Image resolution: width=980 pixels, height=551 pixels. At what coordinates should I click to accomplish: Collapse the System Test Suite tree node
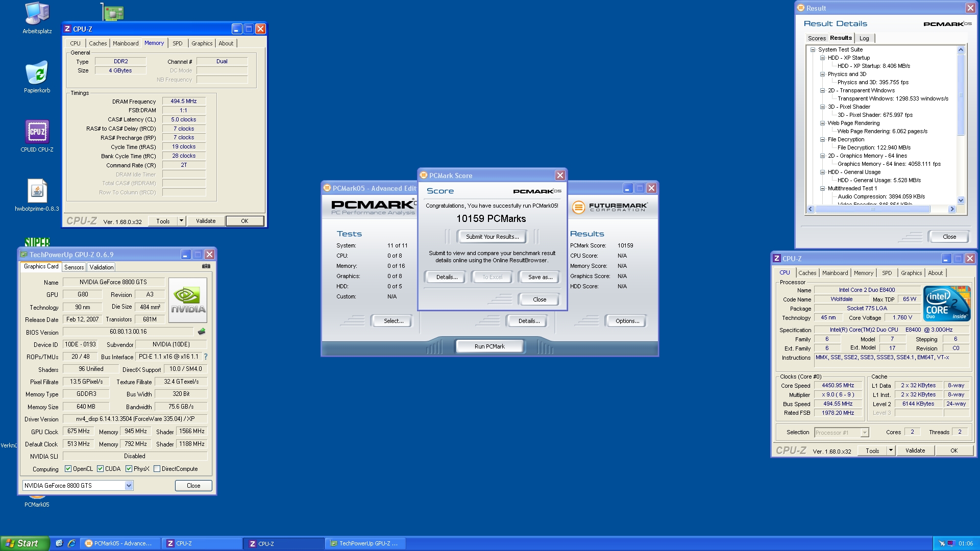click(x=813, y=50)
